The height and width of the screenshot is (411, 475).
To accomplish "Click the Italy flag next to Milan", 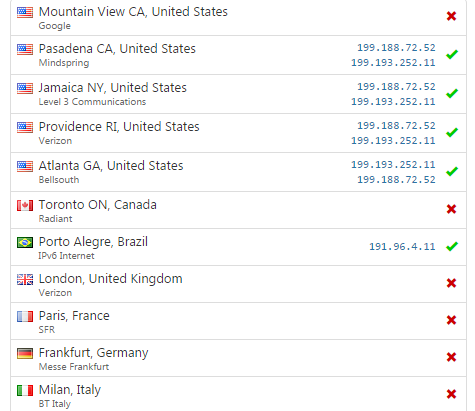I will tap(25, 390).
